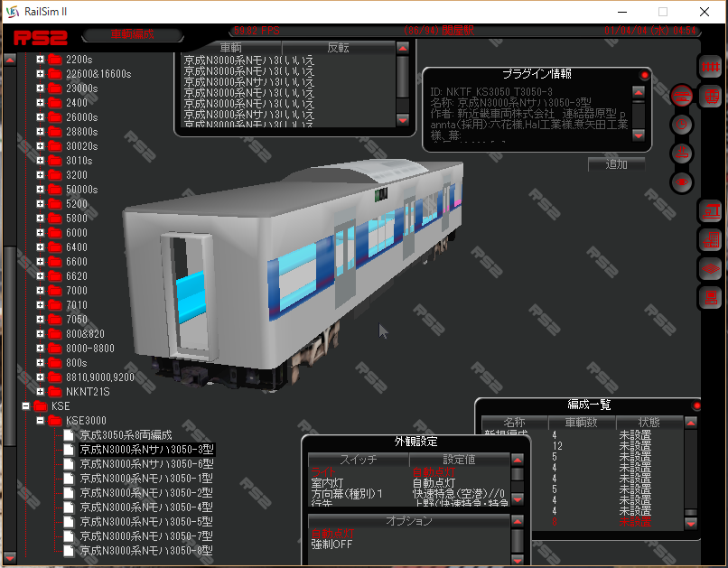Image resolution: width=728 pixels, height=568 pixels.
Task: Select the red 8-car 未設置 formation row
Action: click(x=583, y=522)
